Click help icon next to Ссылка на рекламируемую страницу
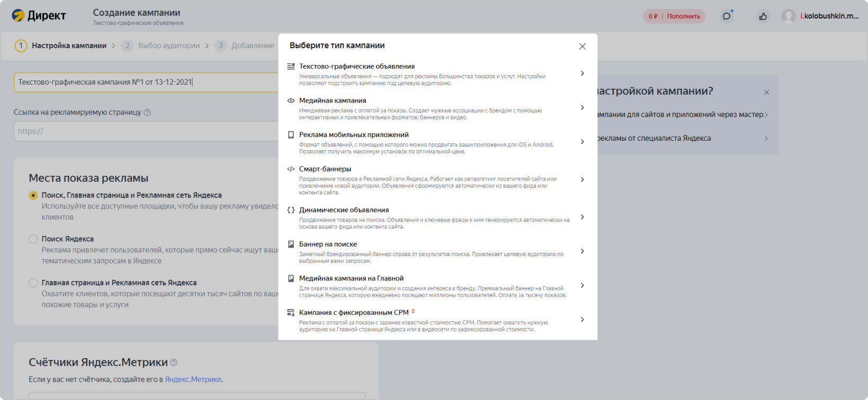 [148, 112]
